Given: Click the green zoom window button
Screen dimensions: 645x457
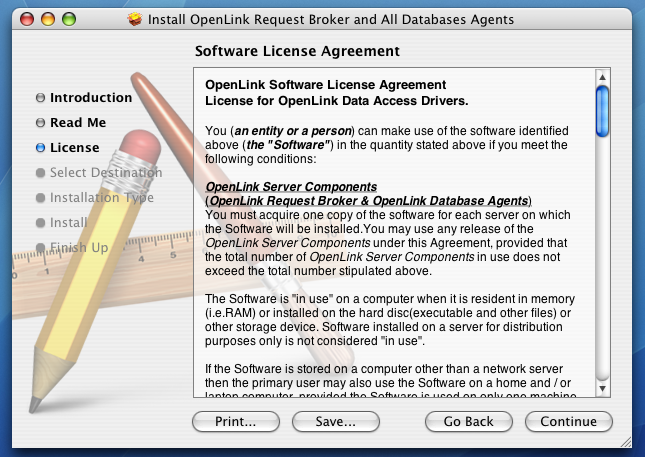Looking at the screenshot, I should tap(68, 19).
